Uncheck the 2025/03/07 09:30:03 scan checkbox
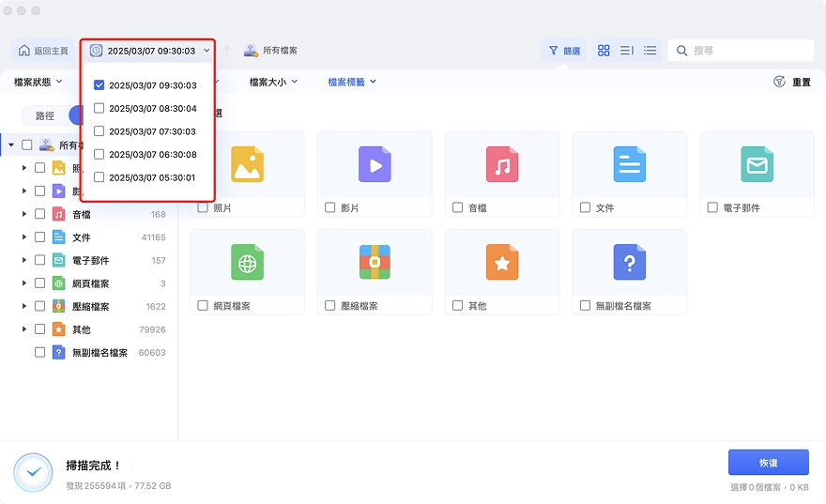 (99, 84)
